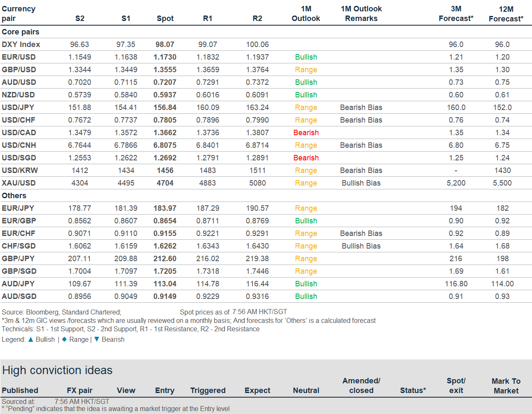Click the Triggered column header
The height and width of the screenshot is (414, 532).
[x=208, y=390]
